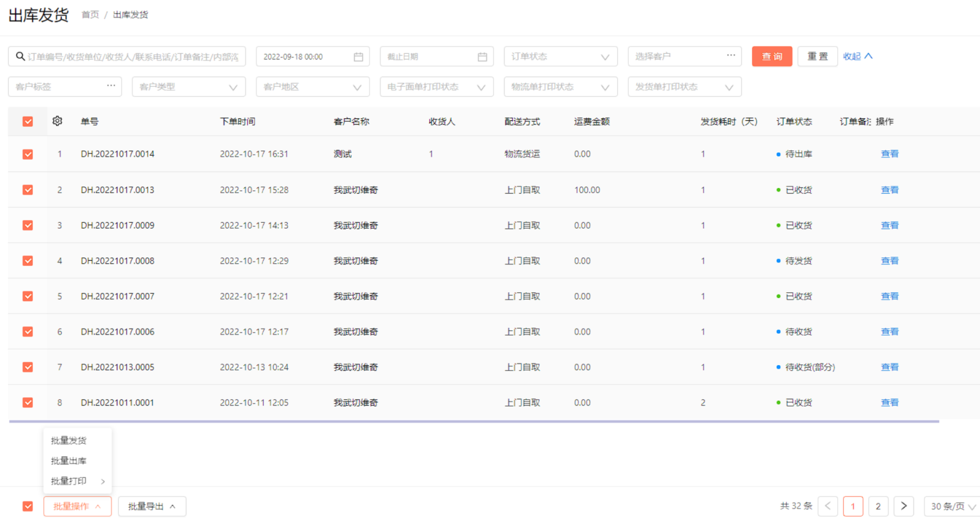Uncheck row DH.20221011.0001 checkbox

(x=27, y=403)
